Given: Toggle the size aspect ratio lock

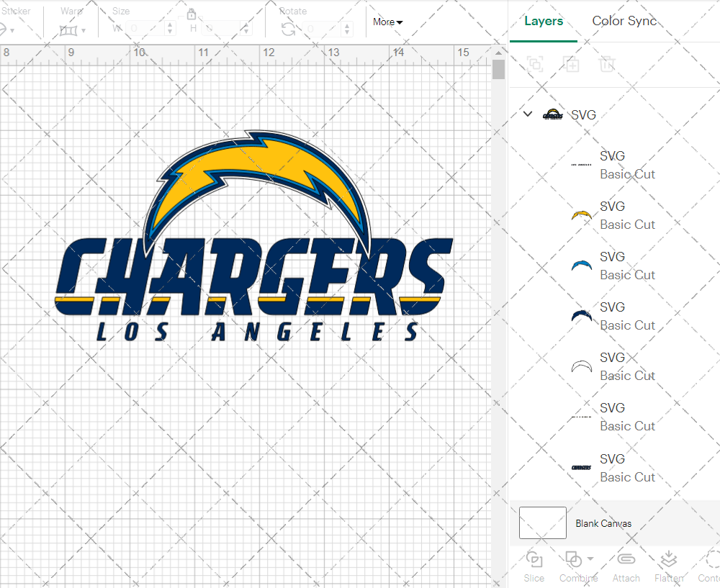Looking at the screenshot, I should (191, 14).
